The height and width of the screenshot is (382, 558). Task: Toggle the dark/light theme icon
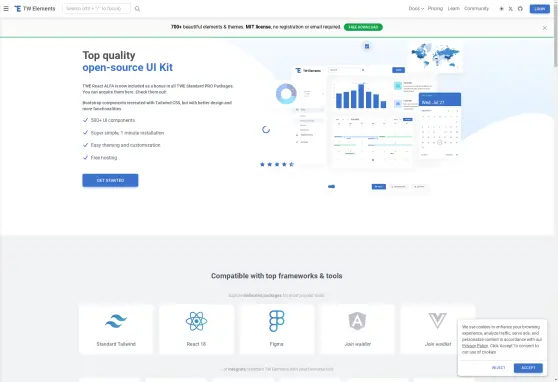[501, 9]
